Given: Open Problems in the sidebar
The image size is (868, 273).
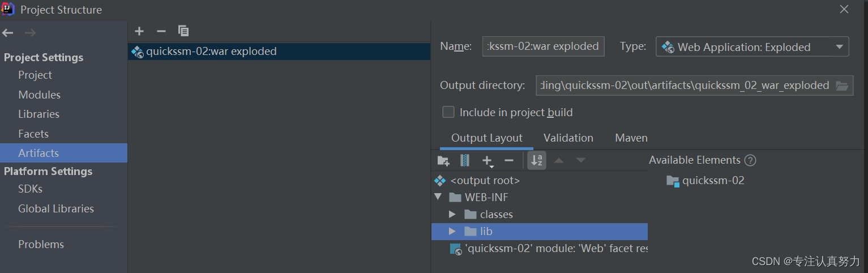Looking at the screenshot, I should point(41,244).
